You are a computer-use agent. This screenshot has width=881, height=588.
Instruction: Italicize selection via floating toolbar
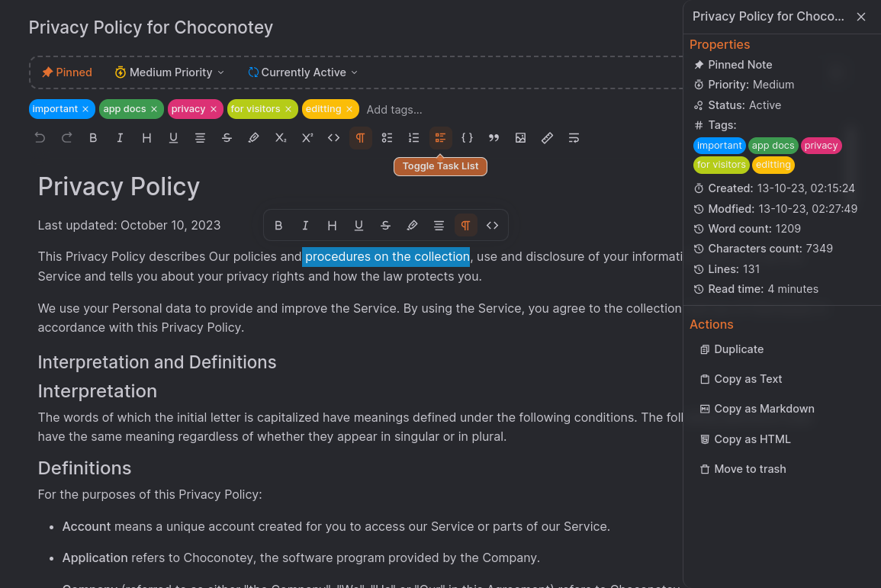click(x=305, y=225)
